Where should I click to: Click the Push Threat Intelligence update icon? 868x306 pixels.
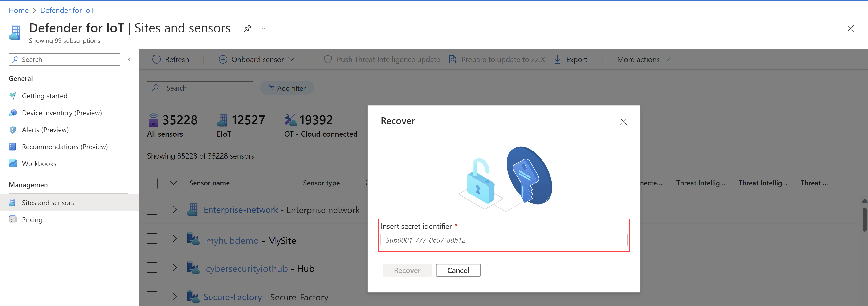coord(327,59)
